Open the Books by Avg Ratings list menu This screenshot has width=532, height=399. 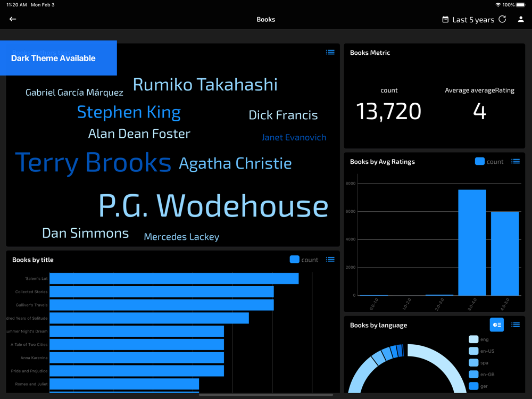point(516,162)
